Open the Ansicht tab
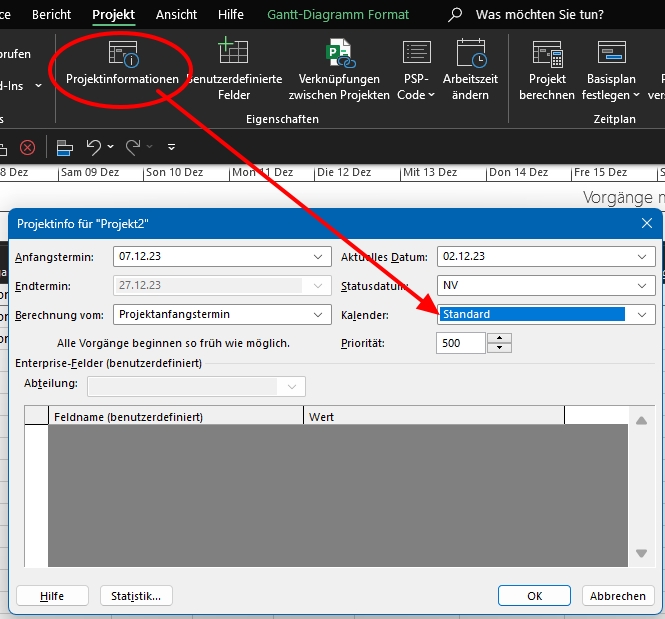Viewport: 665px width, 619px height. click(x=176, y=15)
